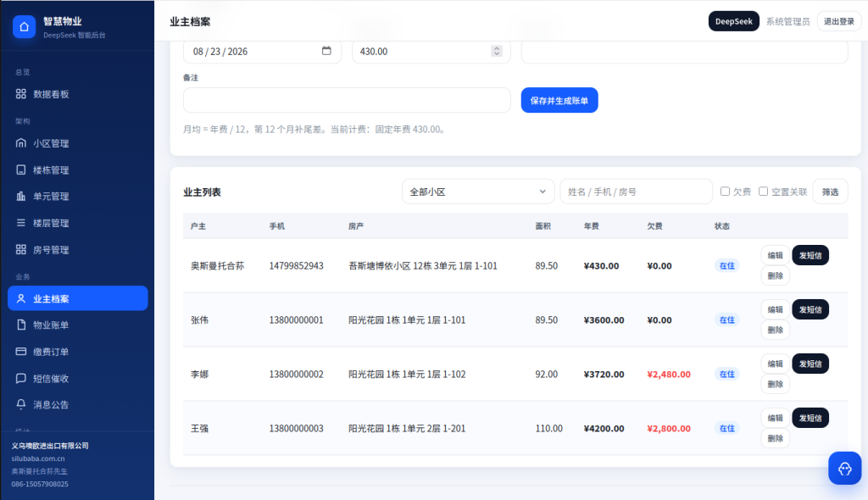The image size is (868, 500).
Task: Go to 楼栋管理 menu item
Action: coord(77,169)
